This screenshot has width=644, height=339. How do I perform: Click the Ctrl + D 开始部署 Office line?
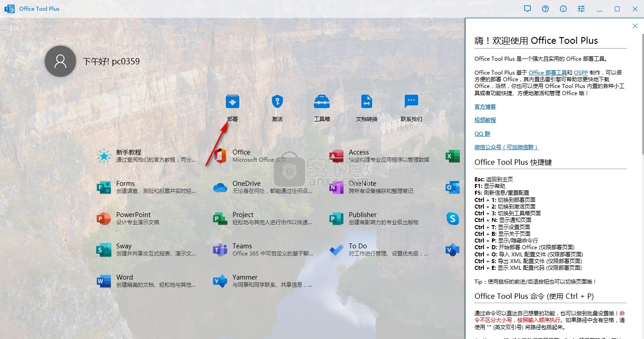[525, 247]
